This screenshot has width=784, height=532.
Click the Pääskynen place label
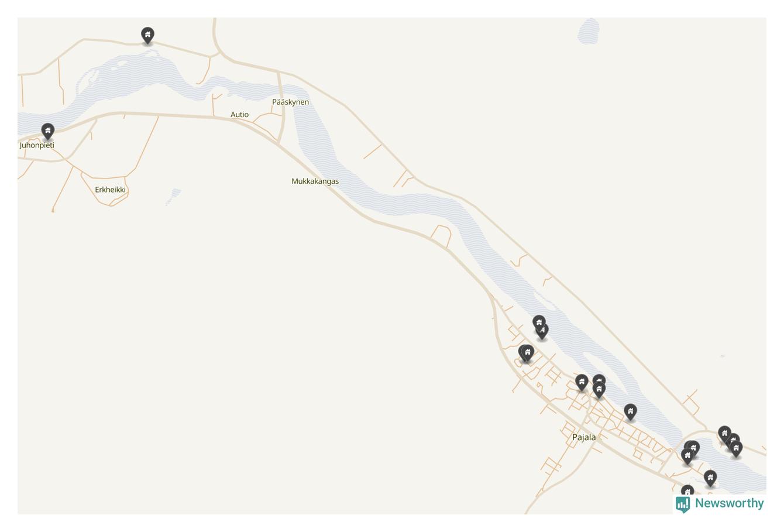tap(290, 102)
